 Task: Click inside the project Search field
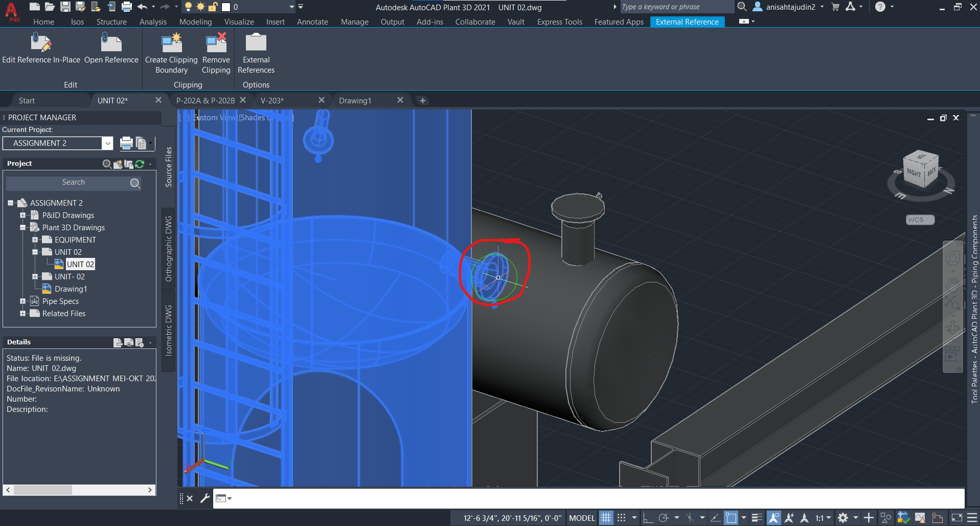(74, 183)
